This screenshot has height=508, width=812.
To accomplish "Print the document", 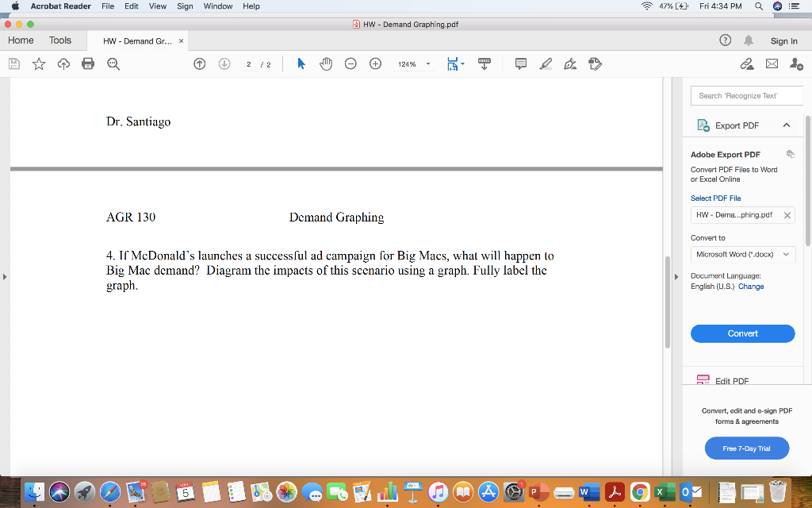I will [88, 63].
